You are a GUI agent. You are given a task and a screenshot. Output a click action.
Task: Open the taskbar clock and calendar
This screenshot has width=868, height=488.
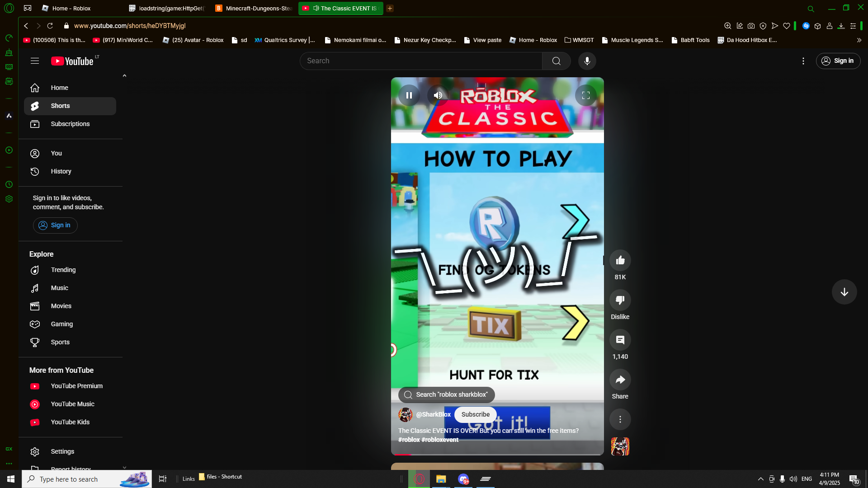[830, 479]
